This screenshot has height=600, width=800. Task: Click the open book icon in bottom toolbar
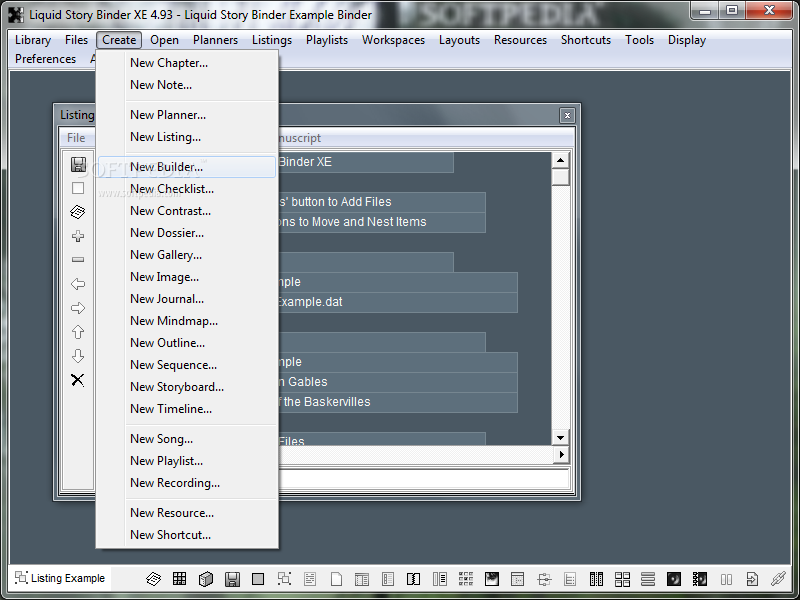pyautogui.click(x=414, y=579)
